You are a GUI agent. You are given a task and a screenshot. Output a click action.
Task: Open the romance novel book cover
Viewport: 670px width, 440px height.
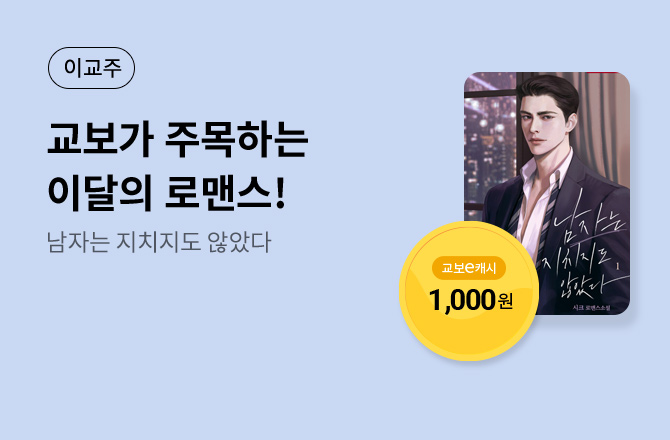point(547,193)
